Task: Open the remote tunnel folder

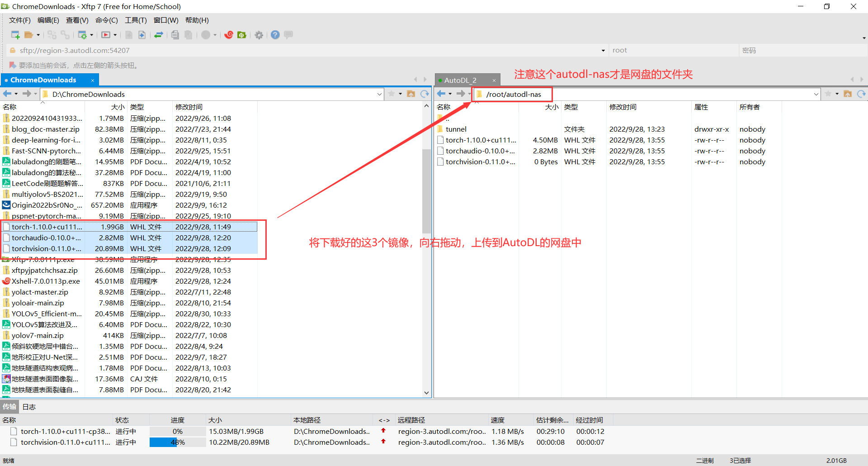Action: [608, 129]
